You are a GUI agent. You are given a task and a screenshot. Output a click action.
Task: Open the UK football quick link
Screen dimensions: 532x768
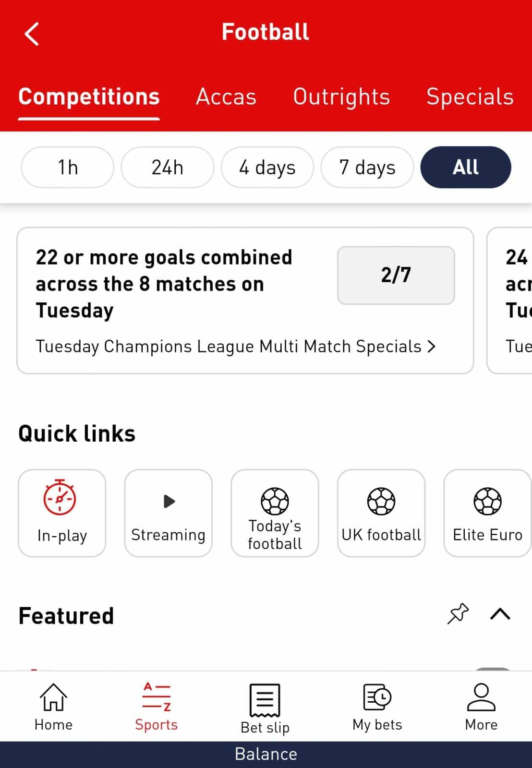(381, 513)
